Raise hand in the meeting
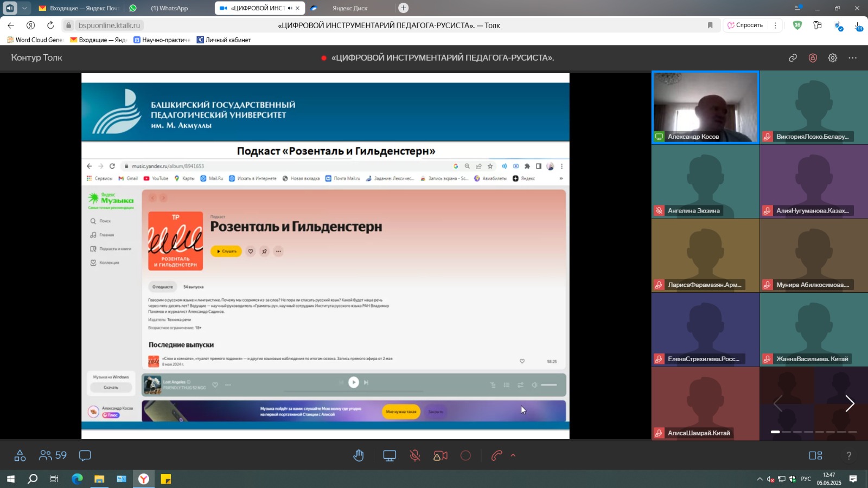Viewport: 868px width, 488px height. tap(359, 455)
